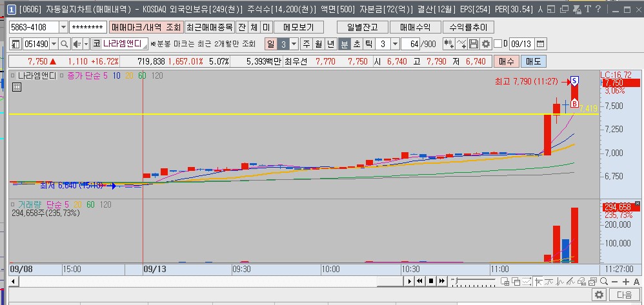
Task: Select the 초 second period toggle
Action: pos(356,44)
